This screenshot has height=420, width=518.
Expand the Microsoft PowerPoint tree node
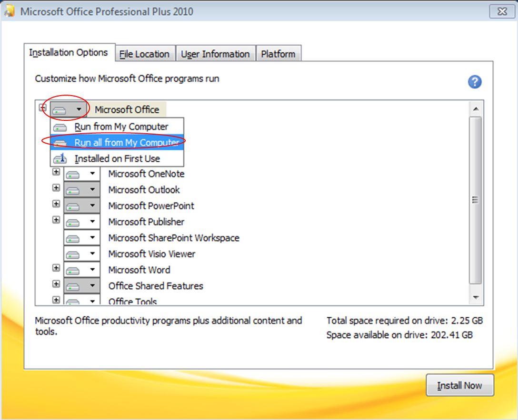coord(56,204)
